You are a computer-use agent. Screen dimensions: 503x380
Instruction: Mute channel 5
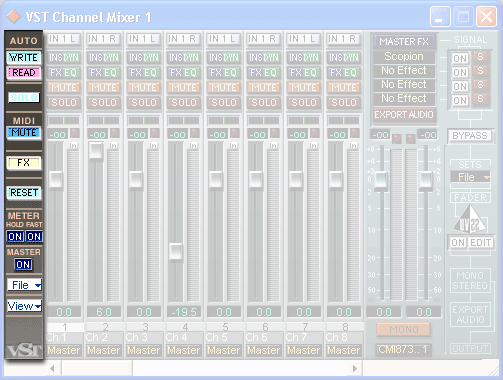pos(224,87)
